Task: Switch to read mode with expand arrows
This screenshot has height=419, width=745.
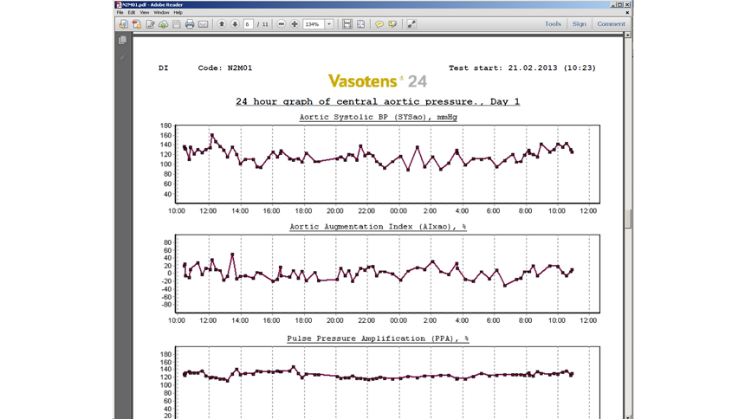Action: 411,24
